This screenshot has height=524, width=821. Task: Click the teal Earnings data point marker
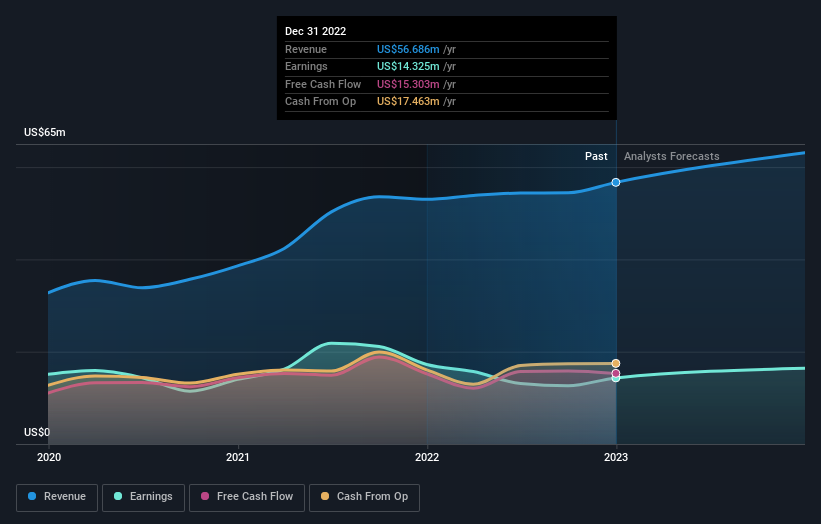coord(616,378)
